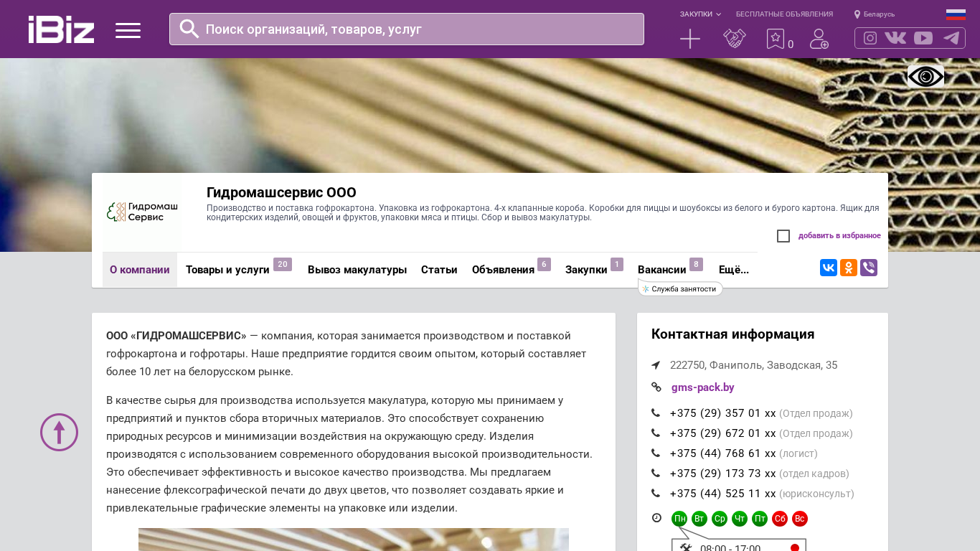This screenshot has height=551, width=980.
Task: Open the hamburger main menu
Action: coord(128,30)
